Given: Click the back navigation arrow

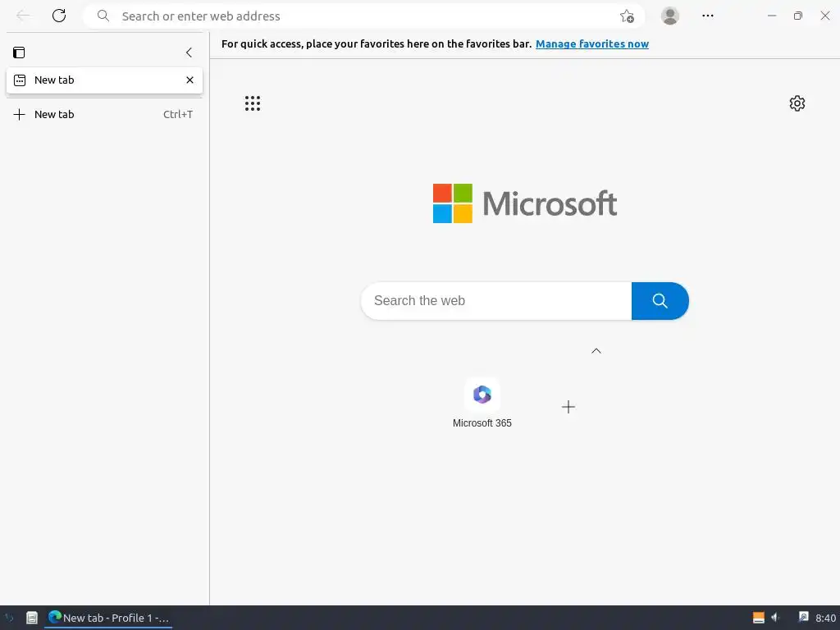Looking at the screenshot, I should [23, 16].
